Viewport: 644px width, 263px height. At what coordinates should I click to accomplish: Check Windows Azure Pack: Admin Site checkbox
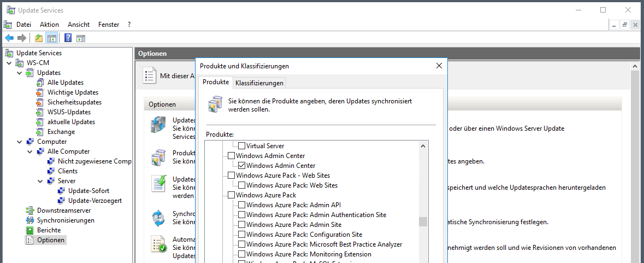tap(242, 225)
